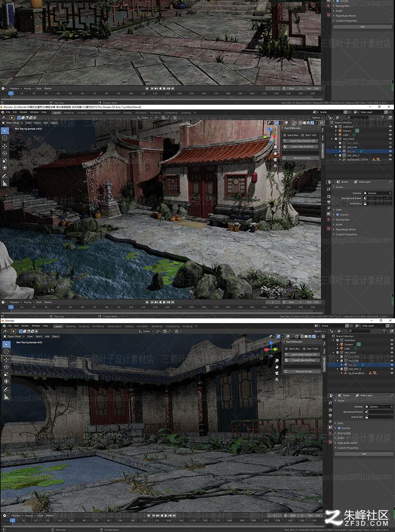Hide Light via eye icon in middle outliner
The image size is (395, 532).
pyautogui.click(x=390, y=135)
